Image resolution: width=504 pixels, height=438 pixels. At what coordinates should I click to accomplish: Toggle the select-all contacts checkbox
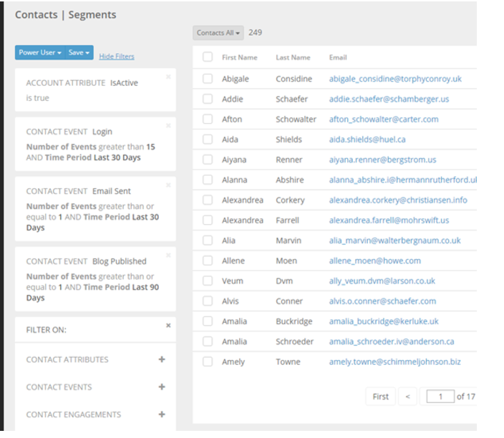(208, 57)
